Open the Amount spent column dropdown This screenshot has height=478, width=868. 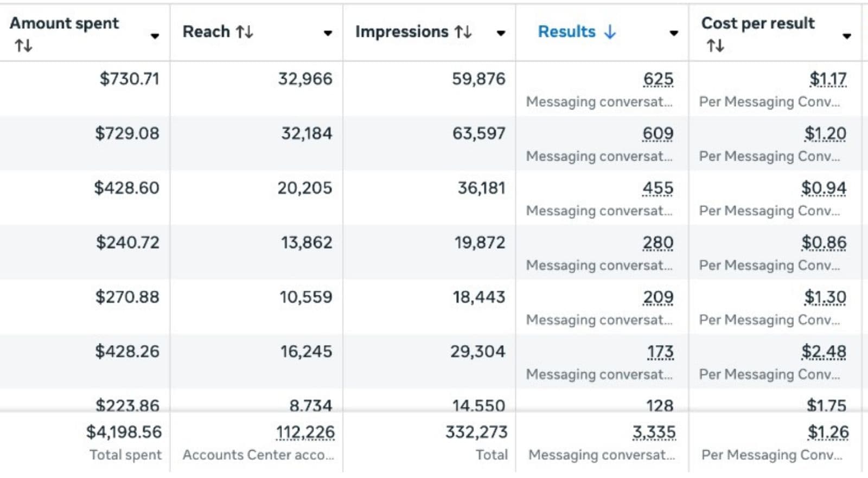point(155,36)
